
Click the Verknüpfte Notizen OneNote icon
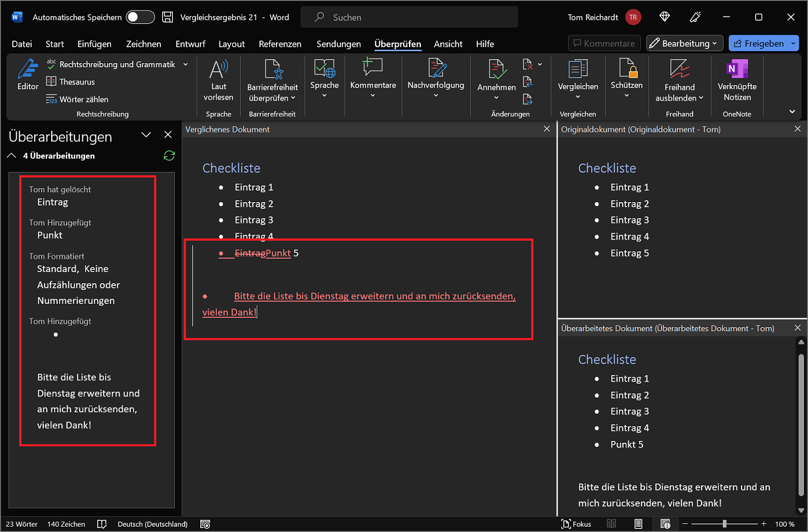coord(737,68)
